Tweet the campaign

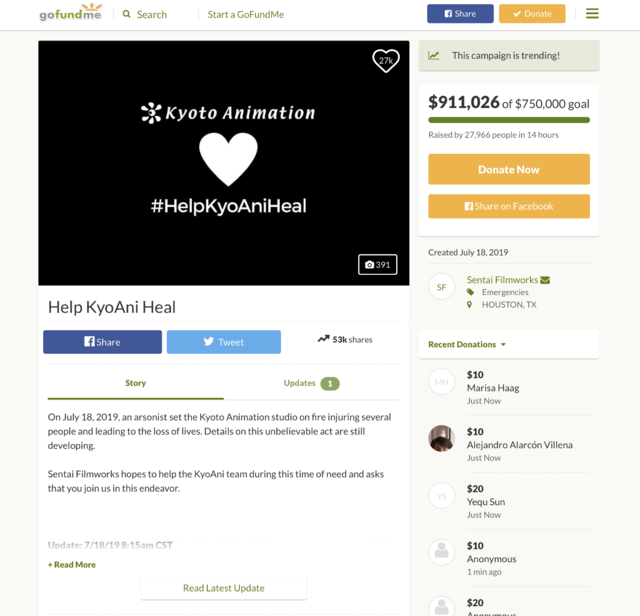[x=224, y=342]
